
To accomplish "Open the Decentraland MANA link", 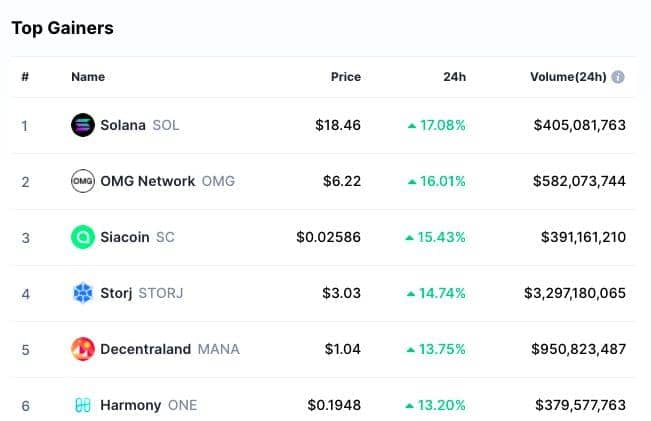I will click(x=170, y=349).
